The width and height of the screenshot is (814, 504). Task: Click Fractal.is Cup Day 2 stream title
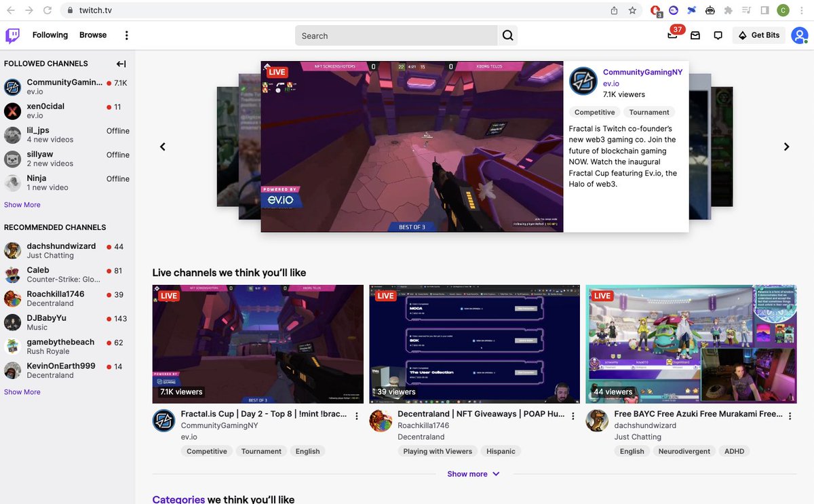[263, 414]
